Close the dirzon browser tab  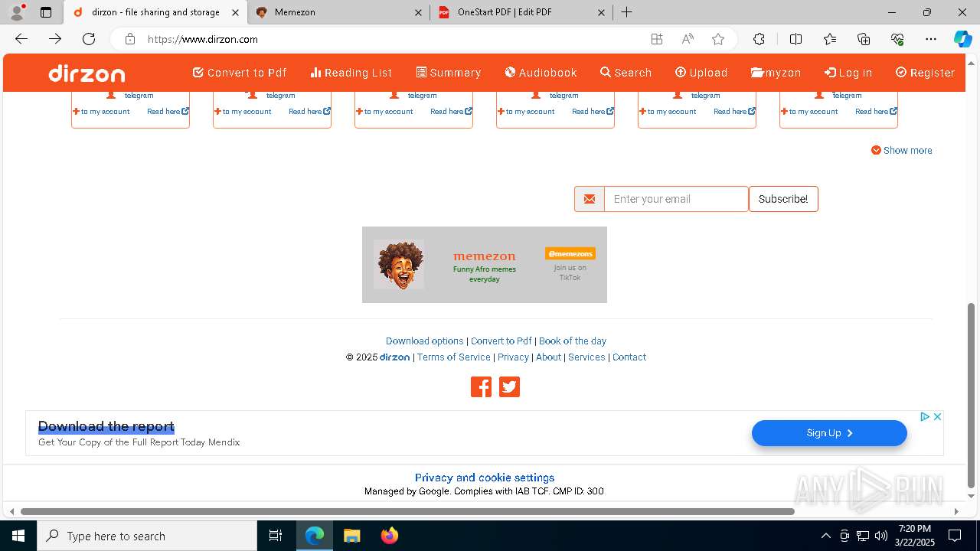coord(235,12)
